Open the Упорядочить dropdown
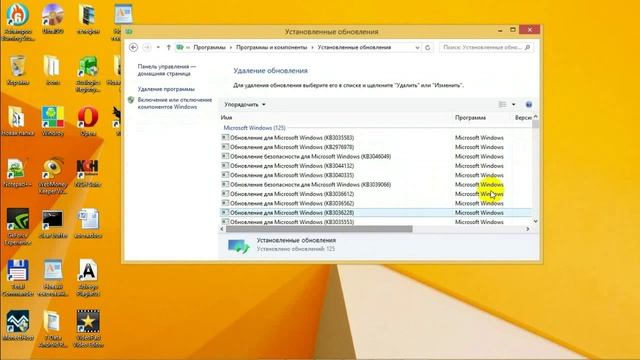 [244, 104]
